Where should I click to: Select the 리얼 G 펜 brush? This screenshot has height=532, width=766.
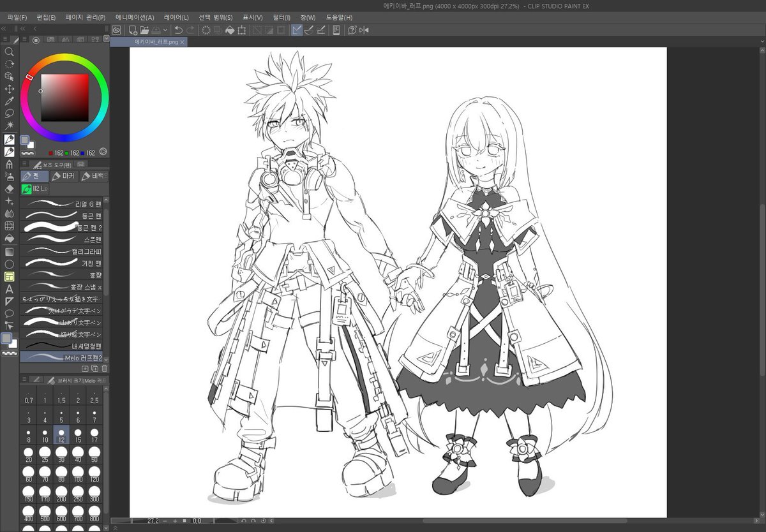click(62, 204)
